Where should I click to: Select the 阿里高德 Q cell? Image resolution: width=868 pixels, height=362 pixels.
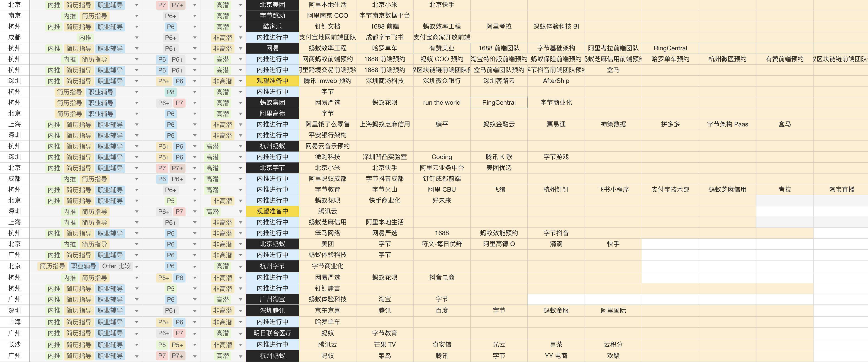click(x=499, y=244)
